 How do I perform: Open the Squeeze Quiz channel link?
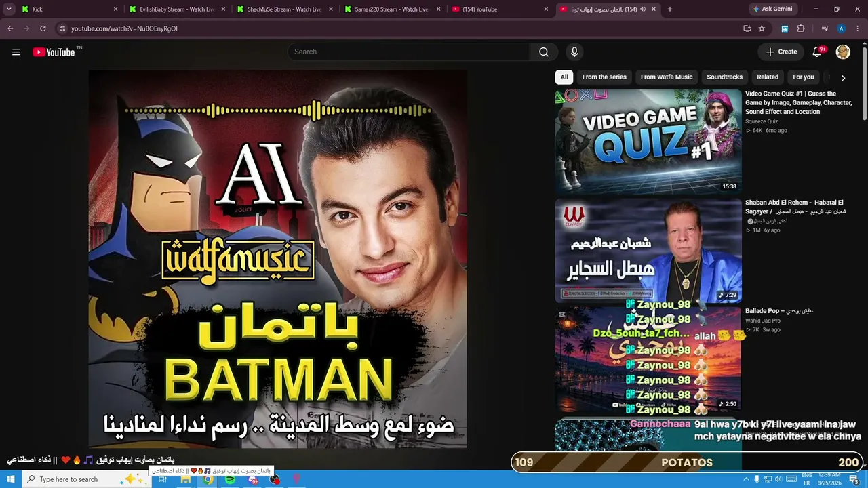762,122
